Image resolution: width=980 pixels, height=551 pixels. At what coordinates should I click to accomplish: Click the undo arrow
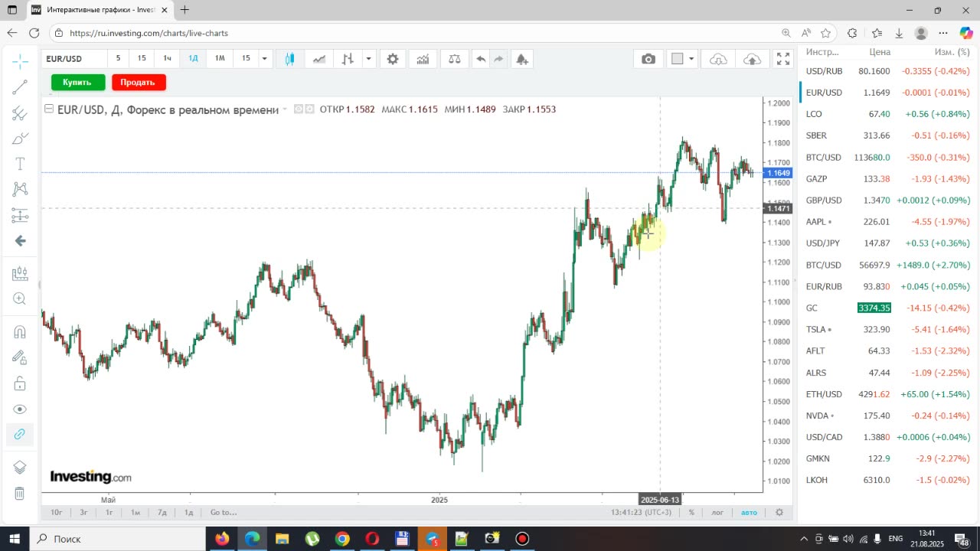[481, 59]
